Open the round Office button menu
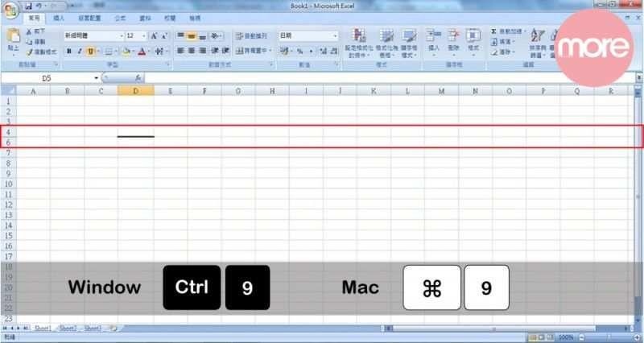The image size is (644, 343). coord(11,10)
